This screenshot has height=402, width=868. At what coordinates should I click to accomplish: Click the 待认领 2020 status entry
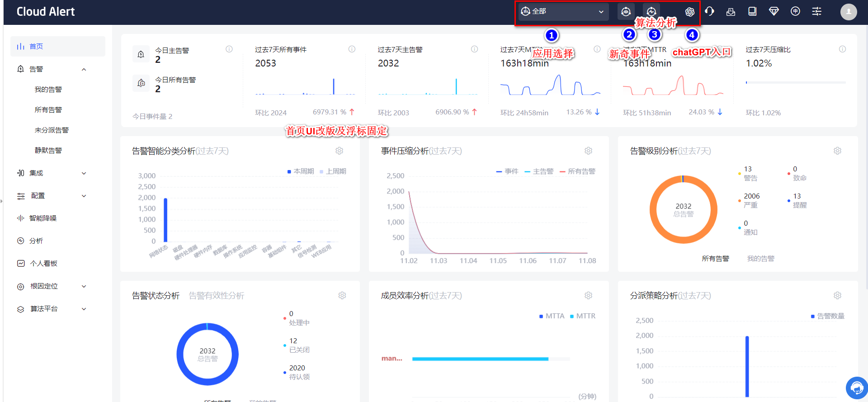click(297, 372)
